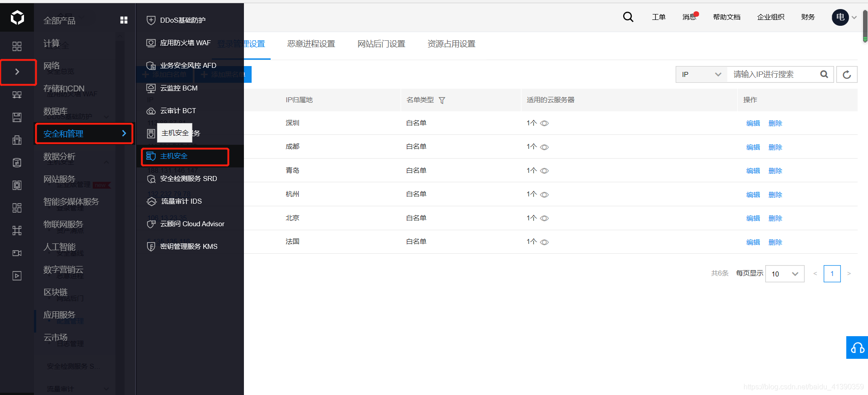Click the IP search input field
The width and height of the screenshot is (868, 395).
(x=773, y=74)
